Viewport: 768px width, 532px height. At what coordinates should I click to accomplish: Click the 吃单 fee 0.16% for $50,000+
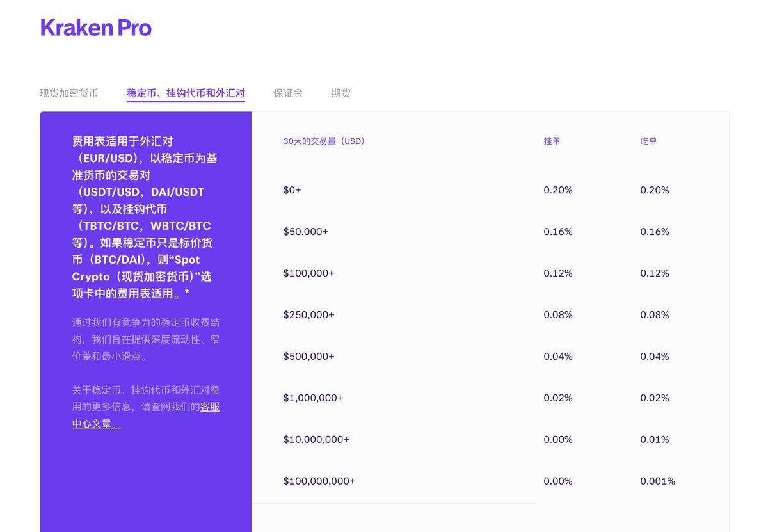pos(655,232)
